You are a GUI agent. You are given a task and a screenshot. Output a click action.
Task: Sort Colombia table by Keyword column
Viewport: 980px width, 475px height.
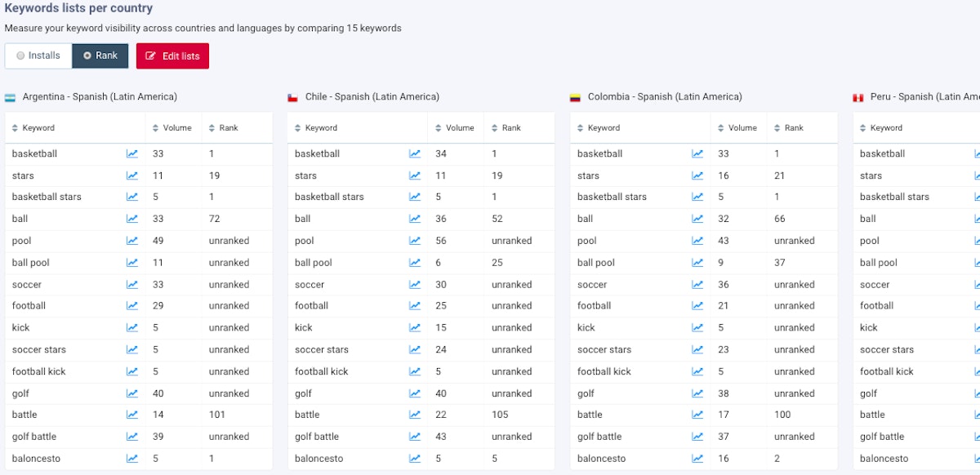599,128
